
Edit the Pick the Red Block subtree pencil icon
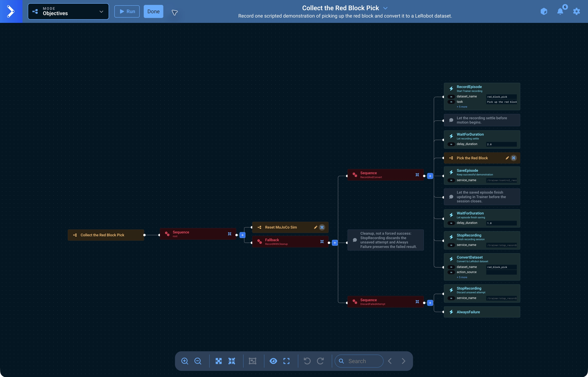507,158
